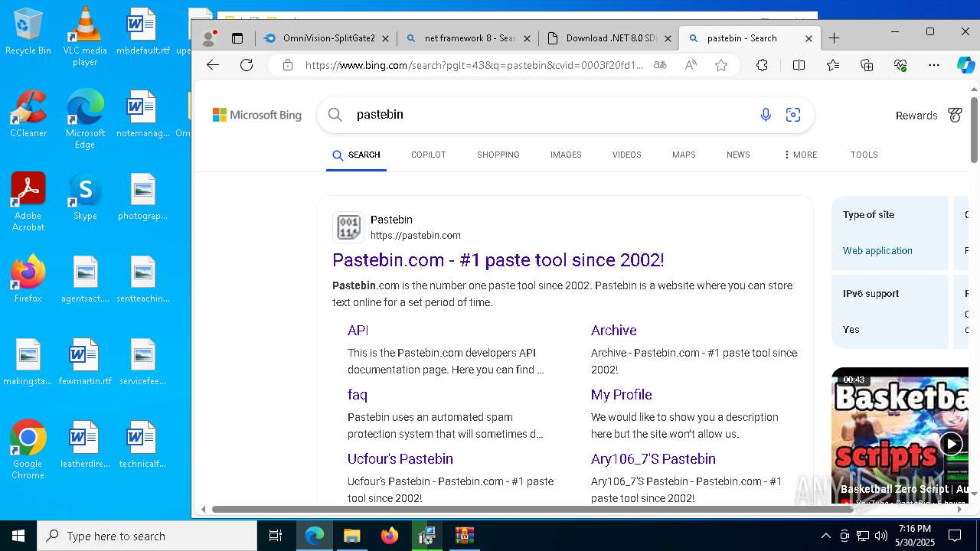Open WinRAR from the taskbar
The height and width of the screenshot is (551, 980).
[x=465, y=536]
